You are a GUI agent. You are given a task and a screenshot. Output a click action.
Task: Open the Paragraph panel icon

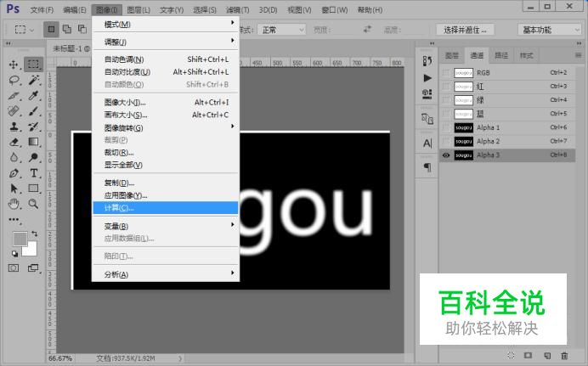tap(427, 166)
